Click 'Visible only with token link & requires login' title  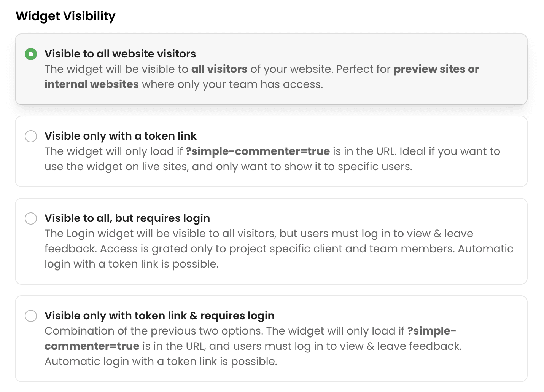[x=159, y=316]
